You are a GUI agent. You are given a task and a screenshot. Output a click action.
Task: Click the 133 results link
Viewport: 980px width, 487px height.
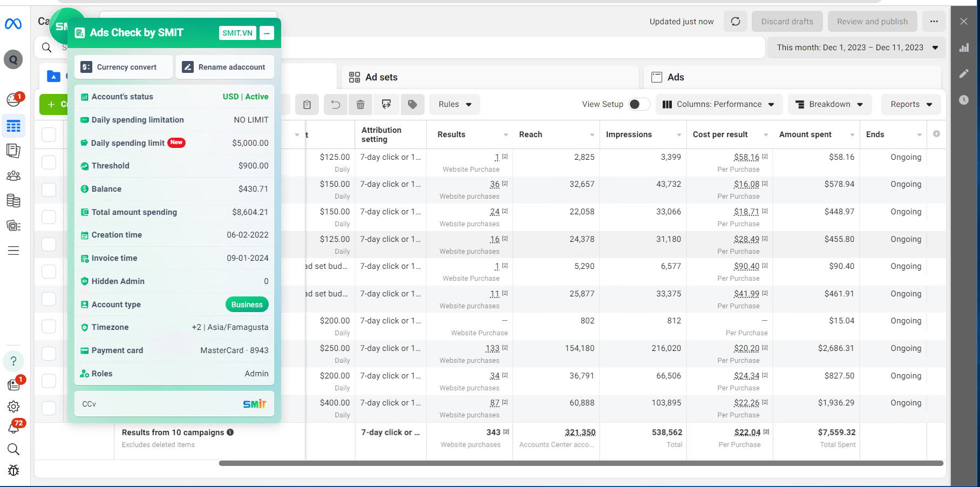pos(492,349)
